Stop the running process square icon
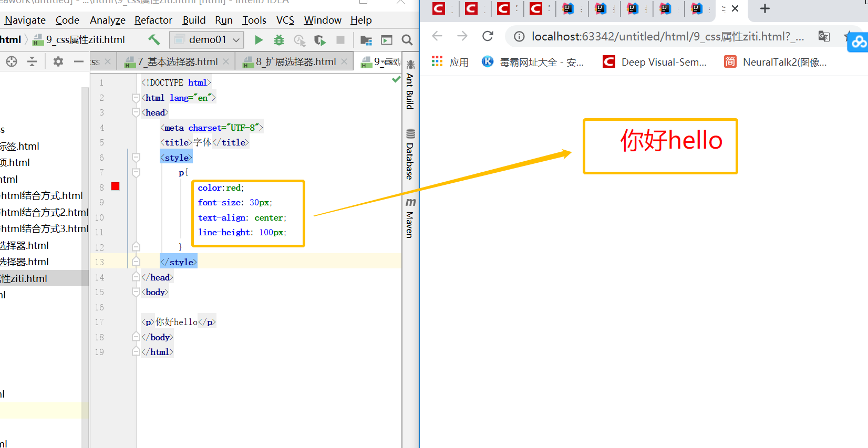This screenshot has width=868, height=448. (340, 40)
